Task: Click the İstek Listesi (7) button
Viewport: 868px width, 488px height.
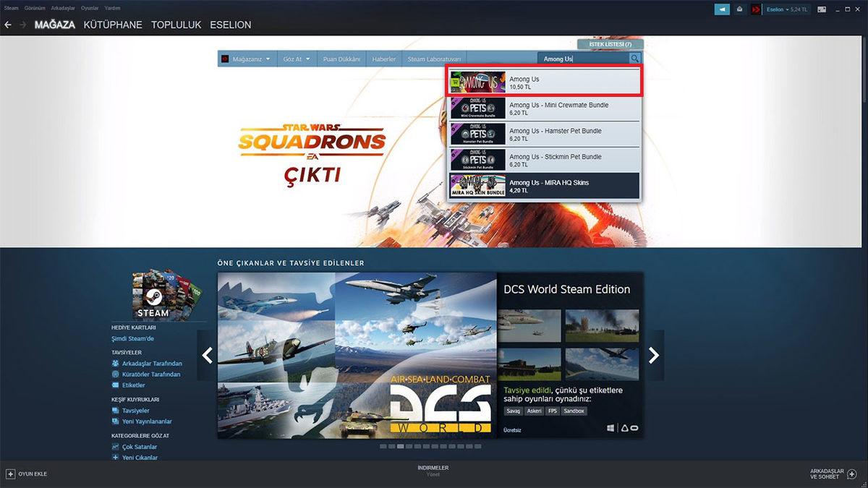Action: 610,44
